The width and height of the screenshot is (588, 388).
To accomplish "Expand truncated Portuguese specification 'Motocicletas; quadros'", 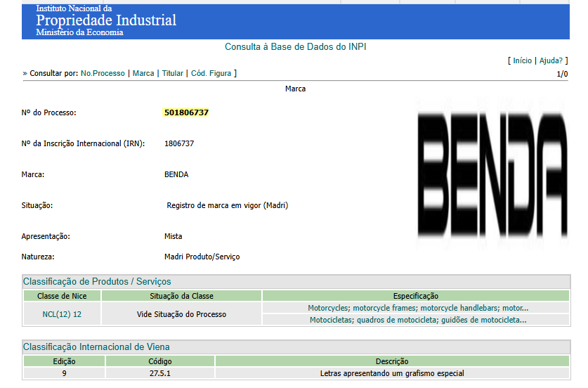I will coord(417,320).
